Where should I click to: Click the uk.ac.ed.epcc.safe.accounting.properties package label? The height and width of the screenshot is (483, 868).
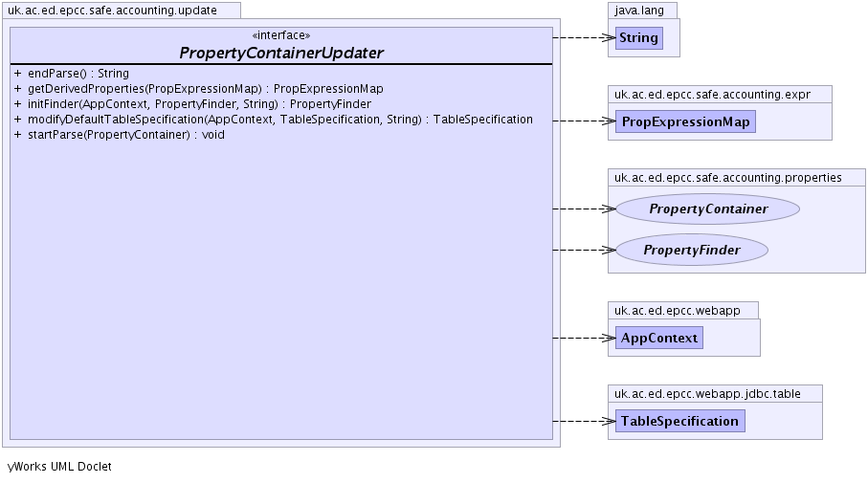coord(727,177)
